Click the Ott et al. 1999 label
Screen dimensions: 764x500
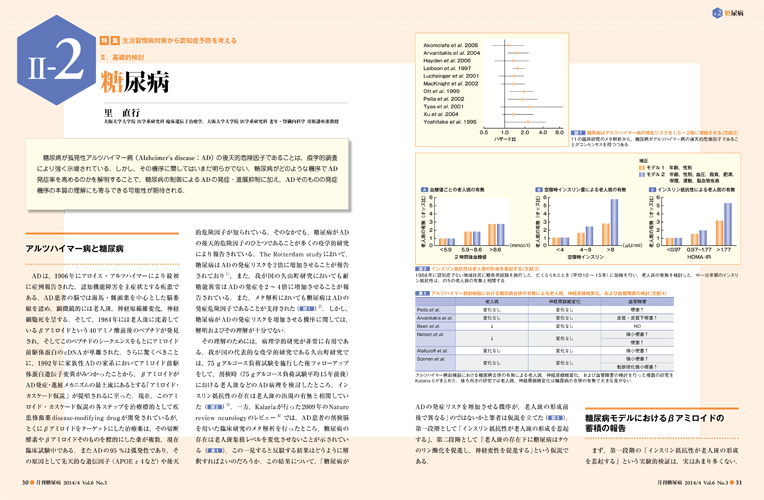(441, 91)
